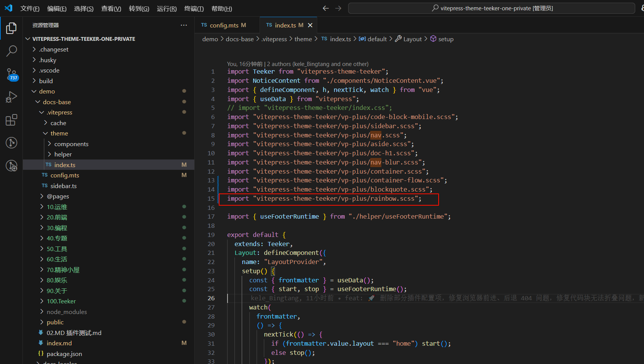Go forward with the right arrow
The image size is (644, 364).
point(338,8)
